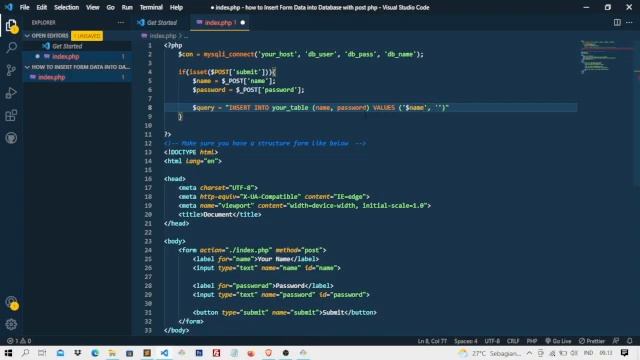The height and width of the screenshot is (360, 640).
Task: Change language mode via PHP
Action: [x=532, y=341]
